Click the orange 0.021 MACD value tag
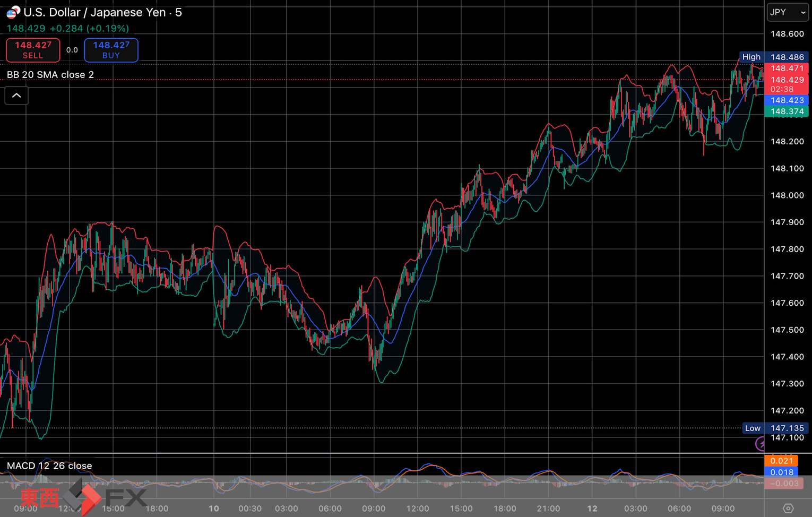Screen dimensions: 812x517 (x=781, y=461)
